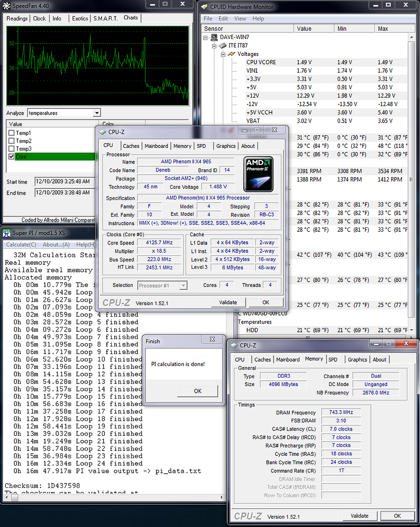Enable the Temp2 checkbox in SpeedFan
The width and height of the screenshot is (420, 527).
(11, 141)
